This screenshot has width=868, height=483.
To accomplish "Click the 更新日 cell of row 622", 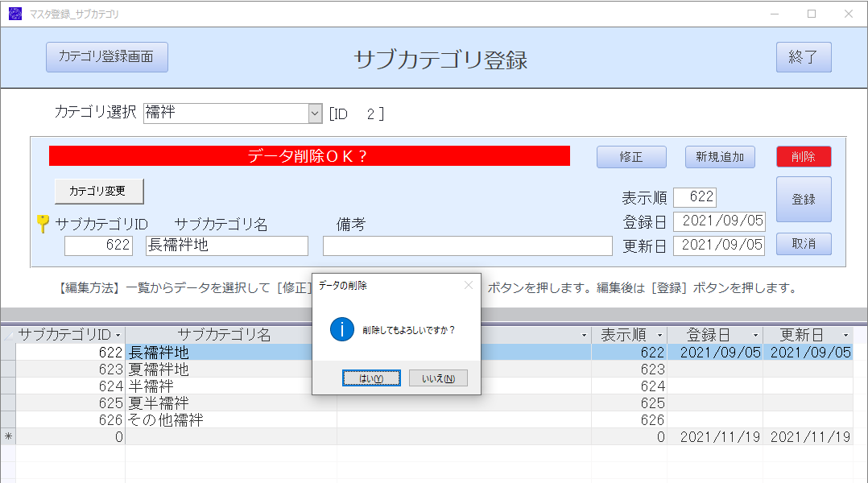I will click(808, 352).
